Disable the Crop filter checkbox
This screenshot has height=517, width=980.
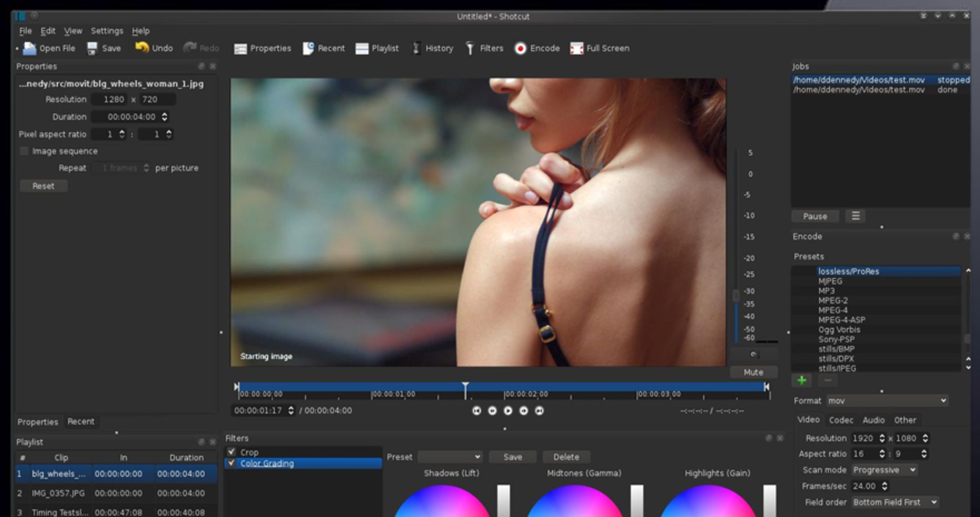[232, 452]
